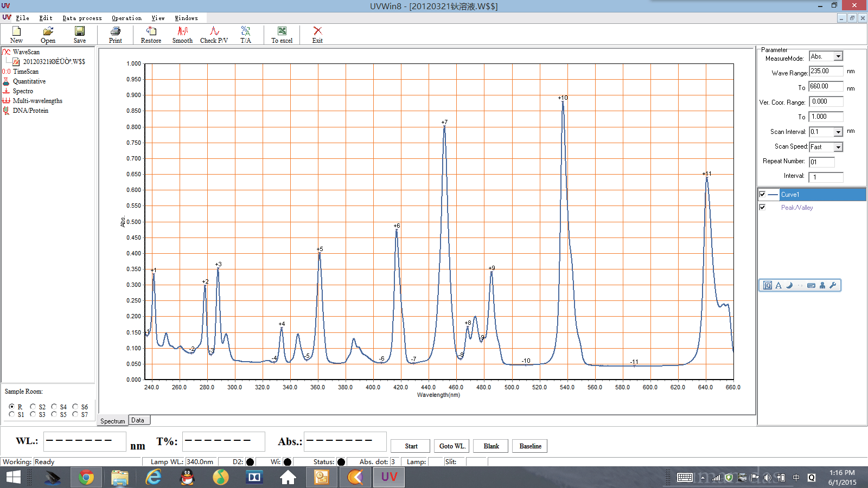The image size is (868, 488).
Task: Switch with the T/A conversion icon
Action: tap(246, 35)
